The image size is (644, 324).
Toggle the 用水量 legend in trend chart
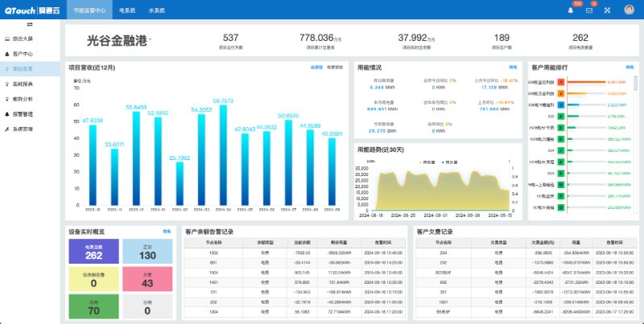448,162
